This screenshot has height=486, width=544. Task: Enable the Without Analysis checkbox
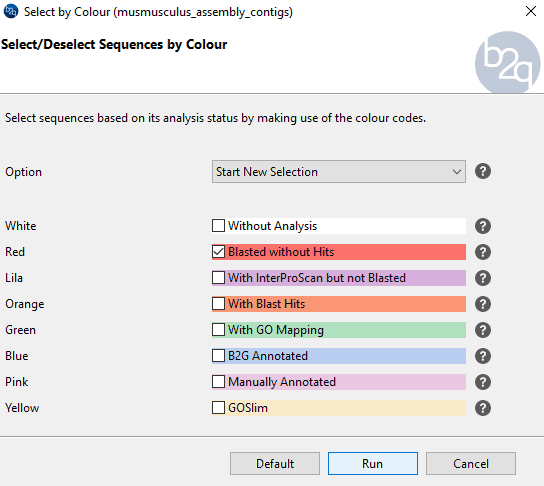218,225
